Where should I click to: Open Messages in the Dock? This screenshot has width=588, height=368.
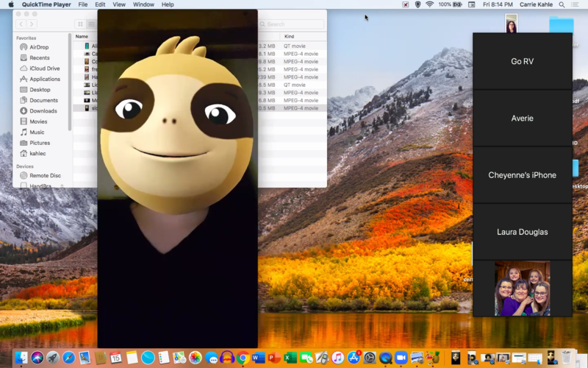(211, 358)
